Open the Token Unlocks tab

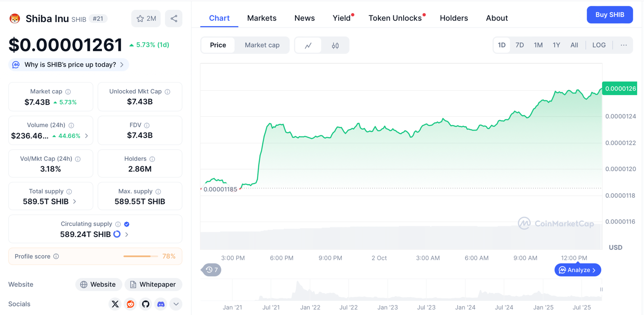pyautogui.click(x=395, y=18)
